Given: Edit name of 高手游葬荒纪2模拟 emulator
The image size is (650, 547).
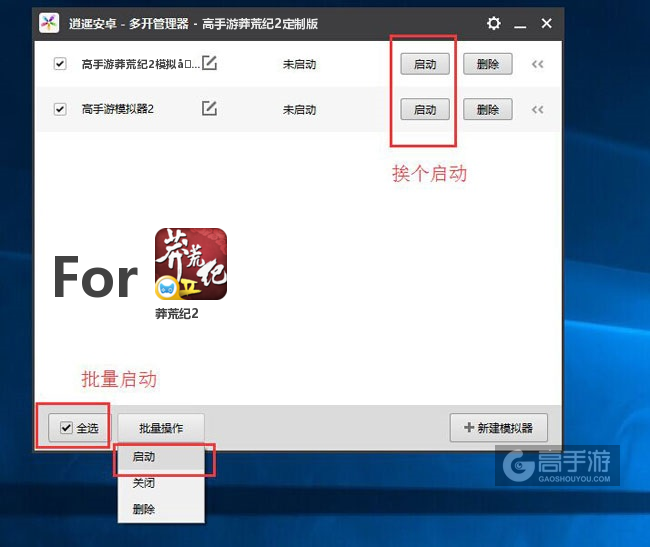Looking at the screenshot, I should pyautogui.click(x=209, y=63).
